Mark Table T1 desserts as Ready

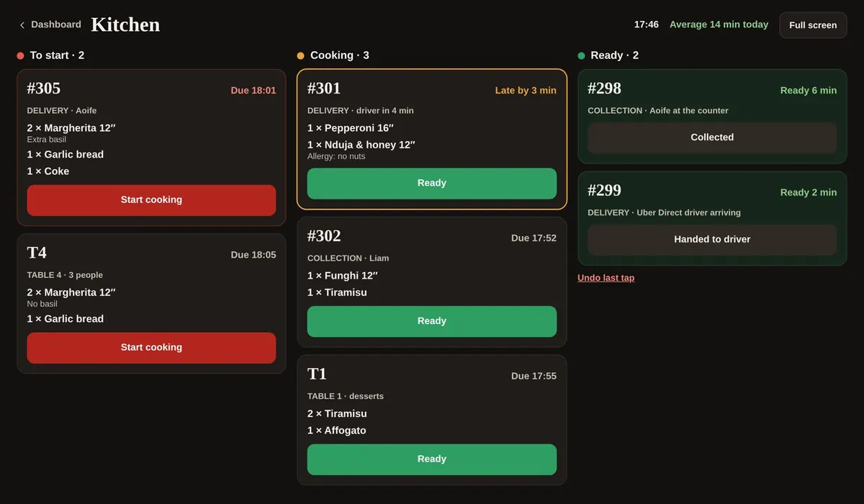coord(432,459)
